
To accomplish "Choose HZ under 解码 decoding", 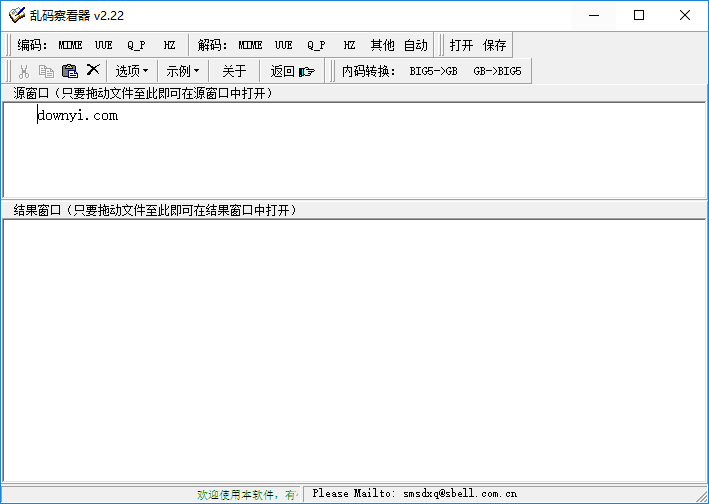I will coord(349,45).
